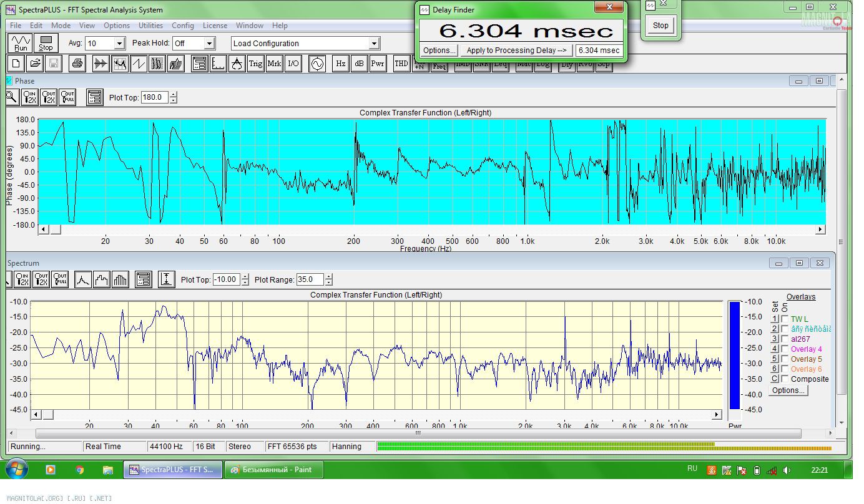Click the Phase Plot Top input field
Viewport: 864px width, 504px height.
point(155,98)
